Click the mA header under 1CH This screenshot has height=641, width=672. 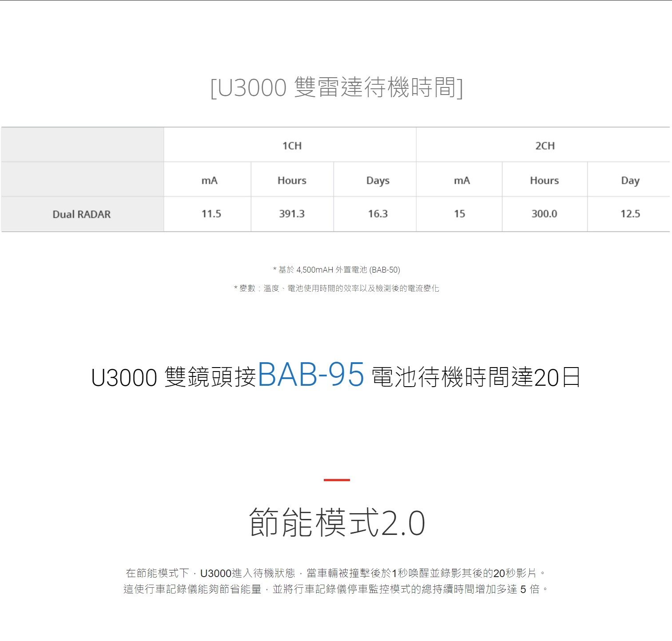point(209,180)
